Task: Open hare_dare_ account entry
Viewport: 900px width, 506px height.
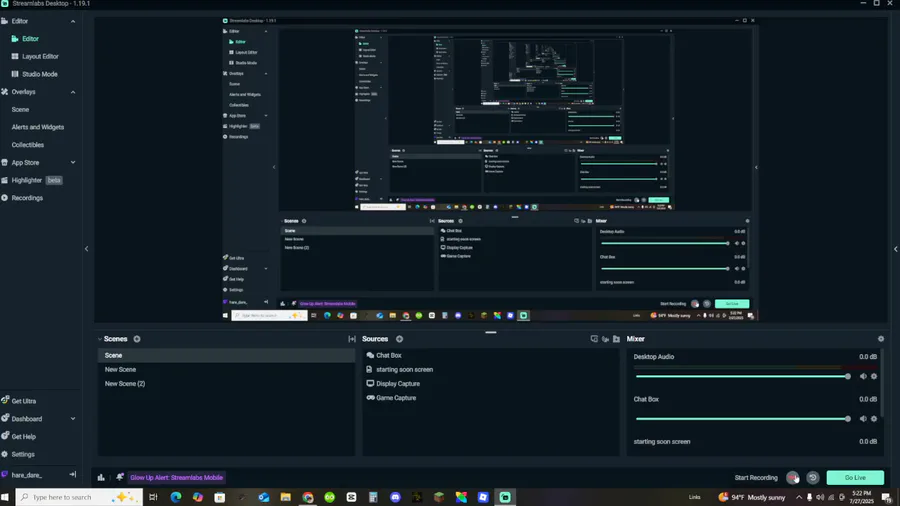Action: point(26,475)
